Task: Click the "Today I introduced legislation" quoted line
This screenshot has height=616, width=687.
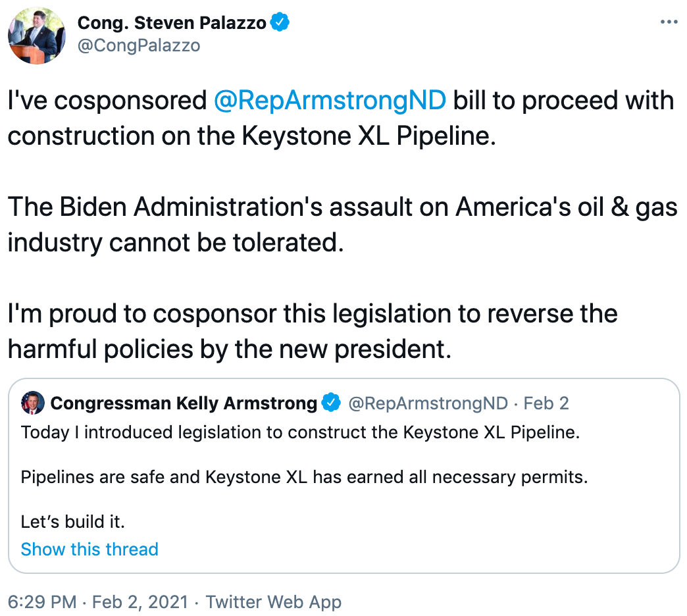Action: [300, 433]
